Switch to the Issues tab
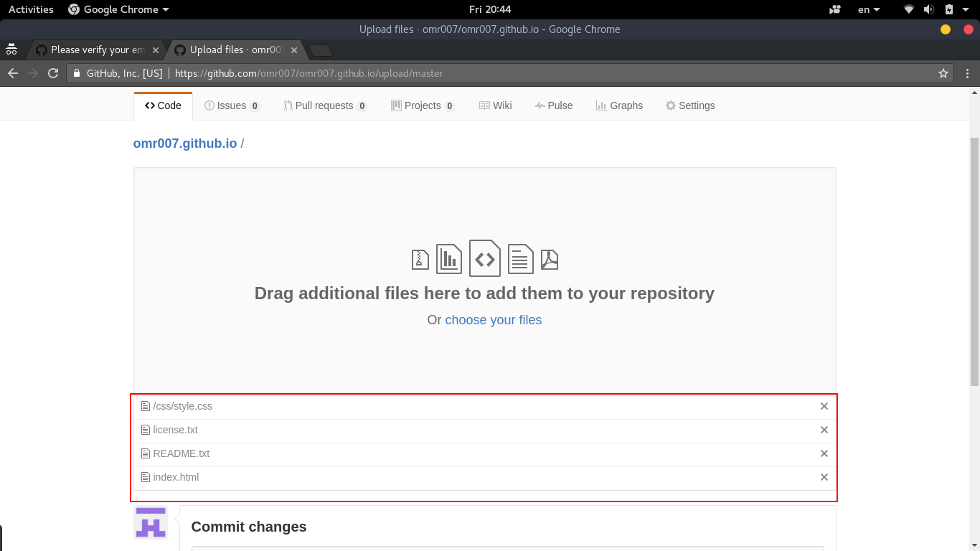 point(232,105)
